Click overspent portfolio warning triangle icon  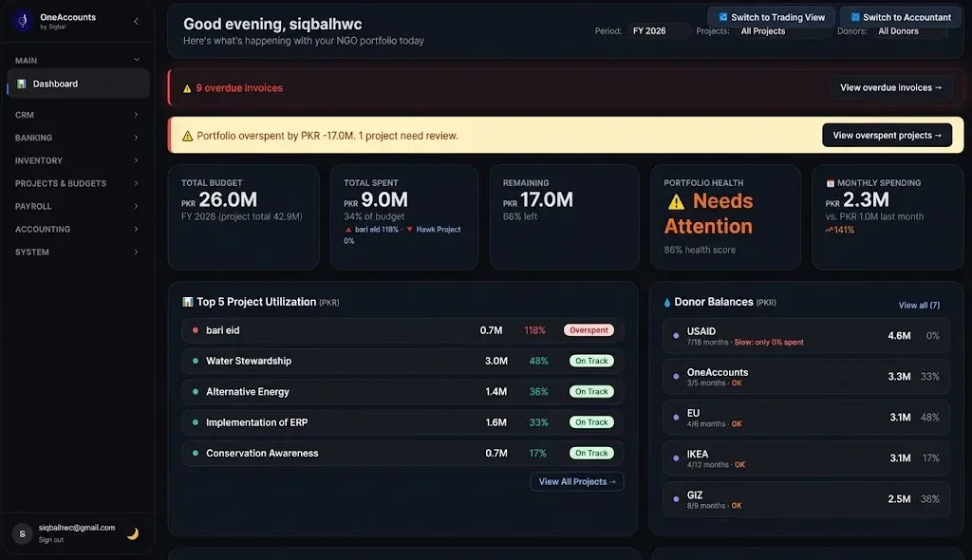click(x=187, y=136)
